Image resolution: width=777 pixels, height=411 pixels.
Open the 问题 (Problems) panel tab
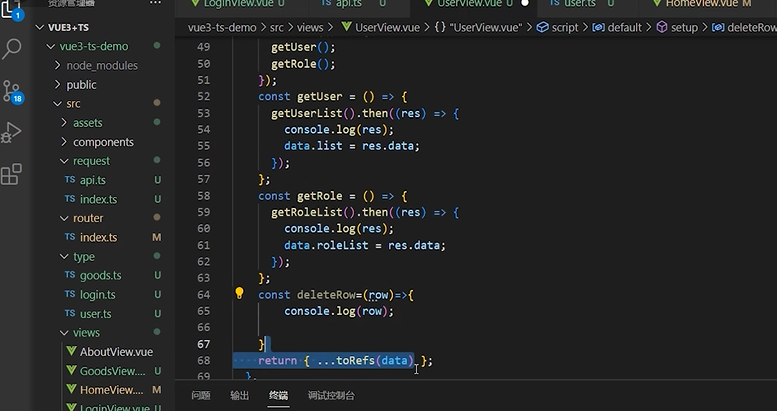pyautogui.click(x=201, y=396)
